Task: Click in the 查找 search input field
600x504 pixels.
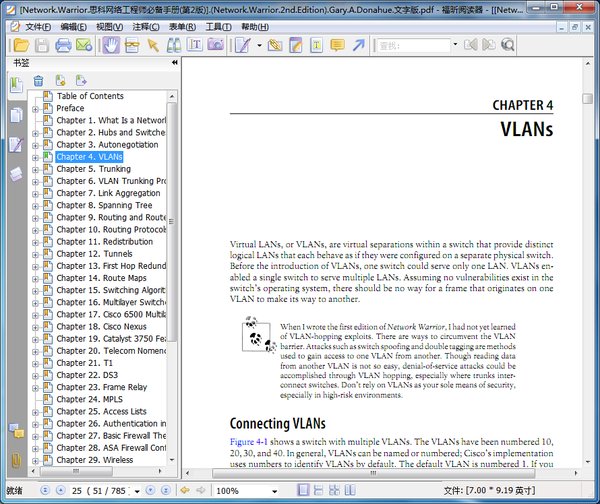Action: [x=413, y=46]
